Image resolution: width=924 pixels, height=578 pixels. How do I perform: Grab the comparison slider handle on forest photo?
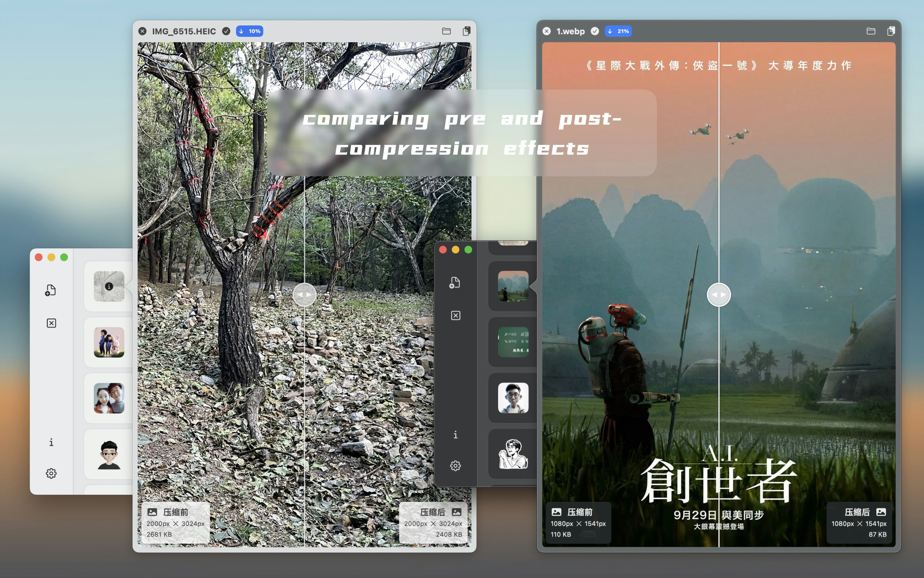pyautogui.click(x=304, y=295)
